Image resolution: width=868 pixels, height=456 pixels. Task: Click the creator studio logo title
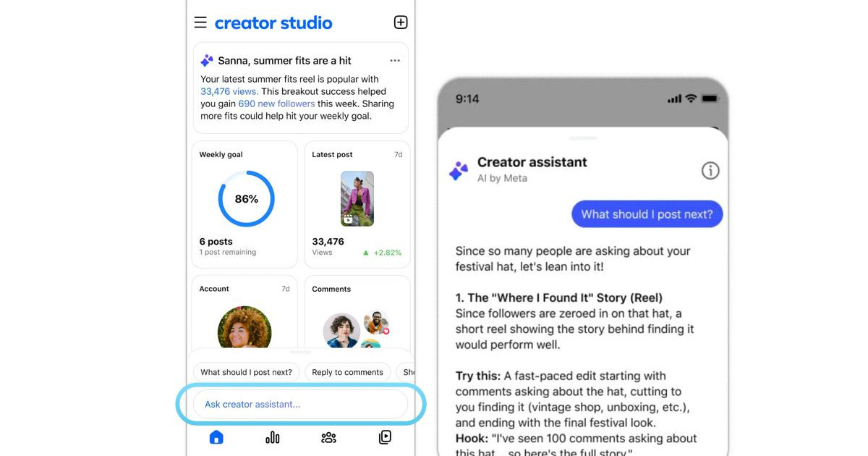tap(273, 22)
